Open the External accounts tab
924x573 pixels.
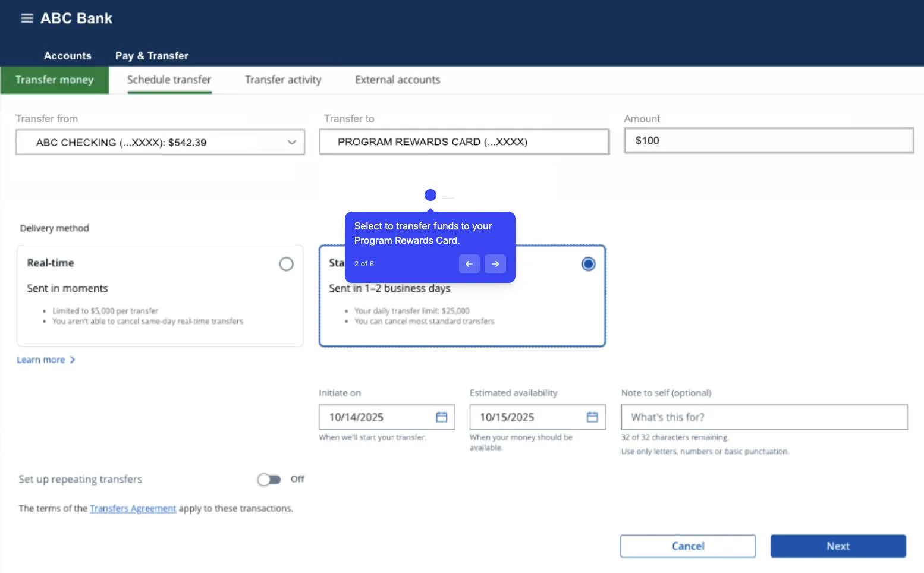[x=398, y=80]
